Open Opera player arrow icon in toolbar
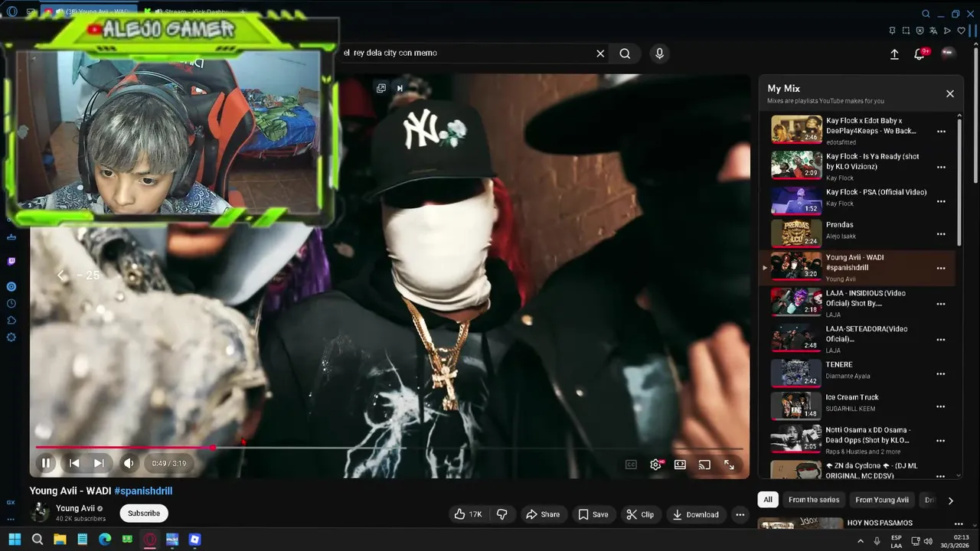980x551 pixels. point(947,31)
